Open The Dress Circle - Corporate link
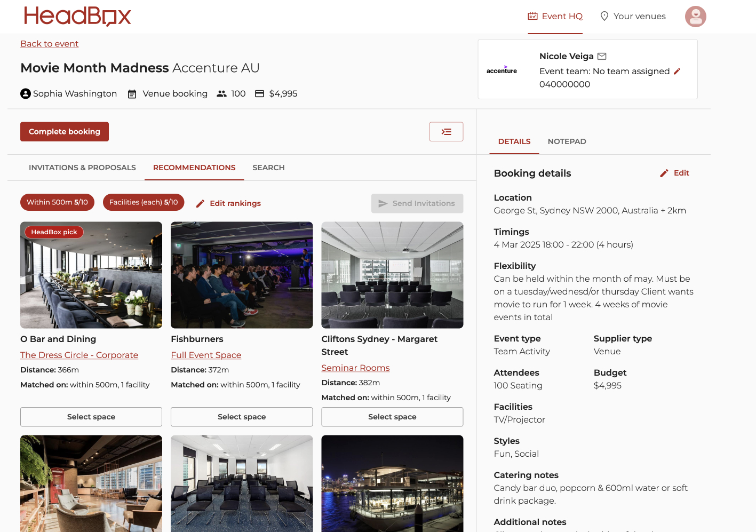The image size is (756, 532). [79, 355]
